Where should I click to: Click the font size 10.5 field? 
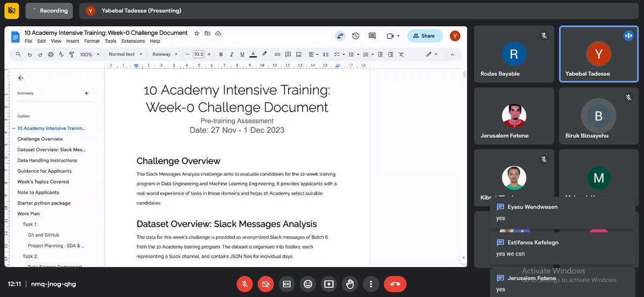tap(199, 54)
